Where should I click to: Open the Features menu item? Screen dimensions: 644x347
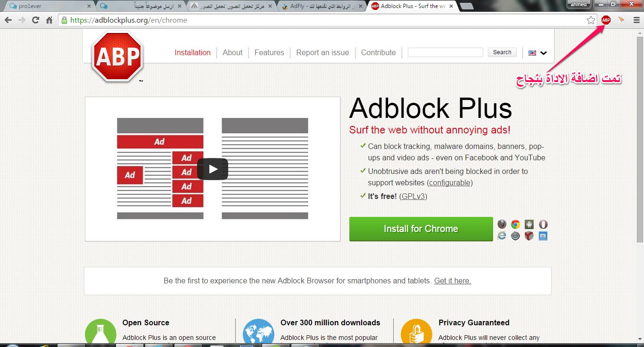point(269,53)
